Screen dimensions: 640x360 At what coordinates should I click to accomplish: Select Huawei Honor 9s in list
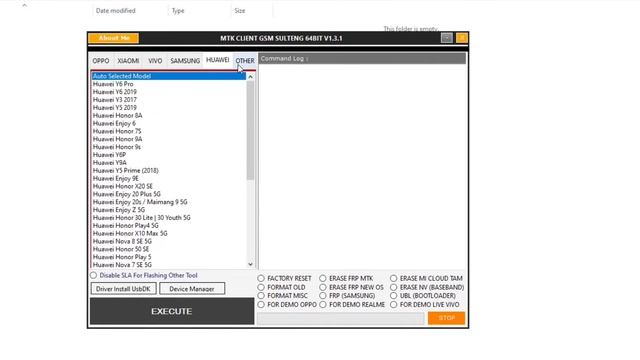169,147
